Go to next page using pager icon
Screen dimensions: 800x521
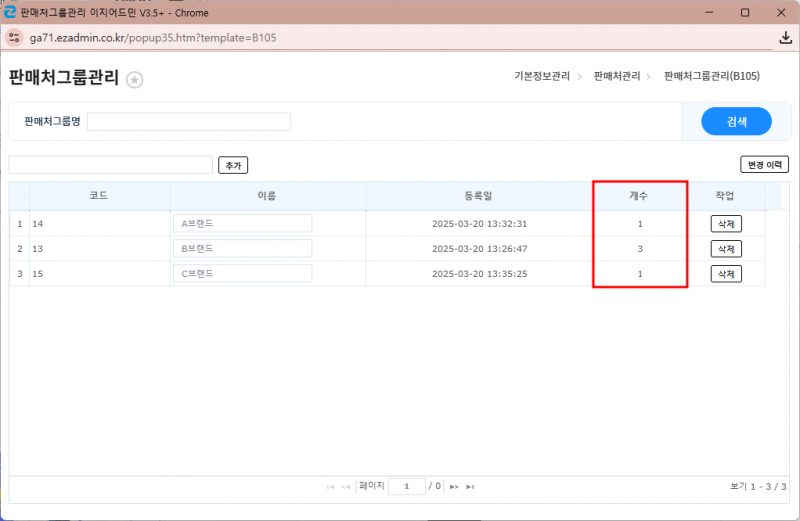[x=453, y=487]
